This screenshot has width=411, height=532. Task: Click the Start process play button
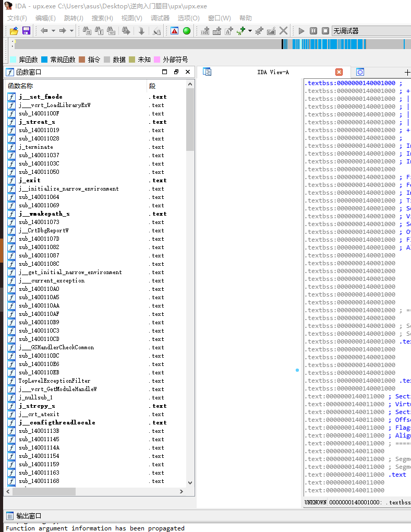pyautogui.click(x=301, y=31)
